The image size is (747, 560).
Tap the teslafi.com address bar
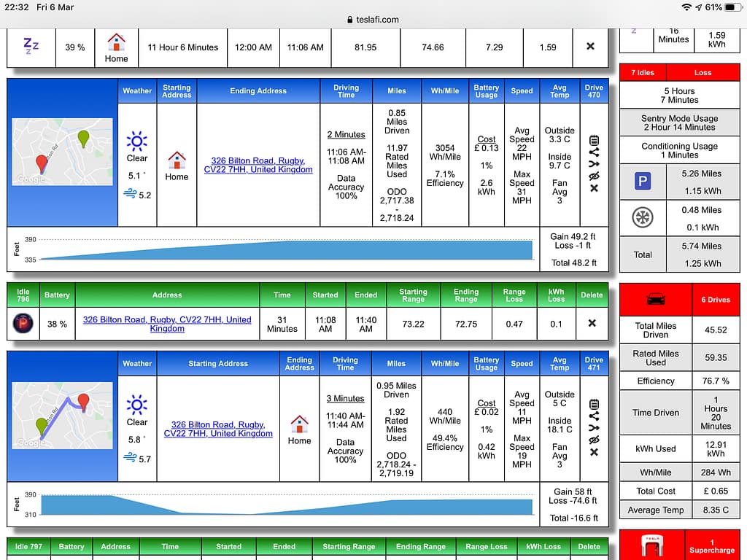(373, 20)
